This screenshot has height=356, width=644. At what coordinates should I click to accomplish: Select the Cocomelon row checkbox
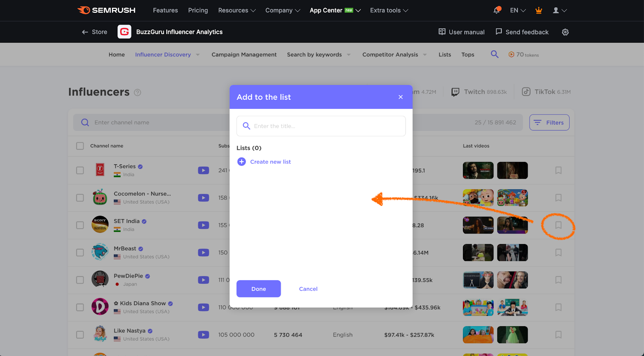[80, 198]
